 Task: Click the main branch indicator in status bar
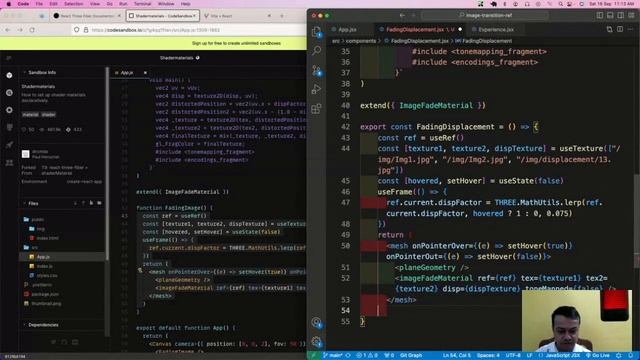(x=333, y=356)
